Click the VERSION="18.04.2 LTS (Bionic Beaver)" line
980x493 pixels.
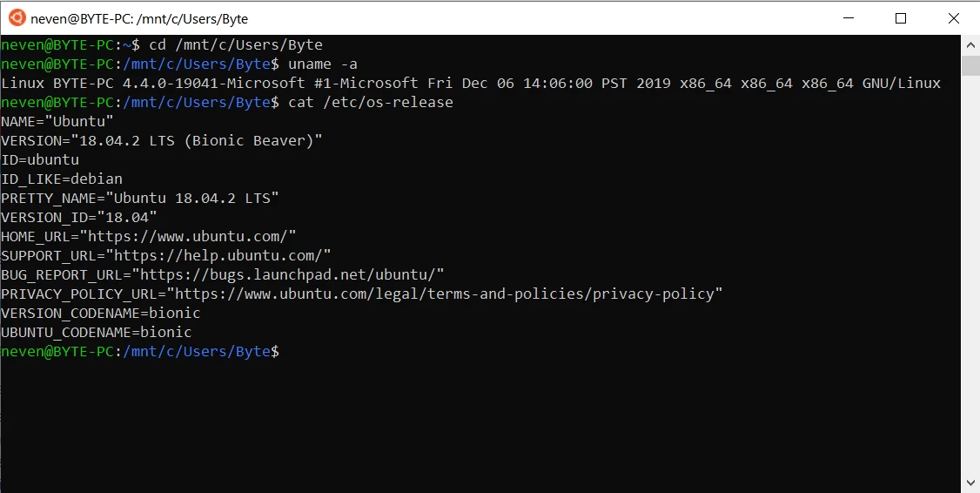point(161,141)
